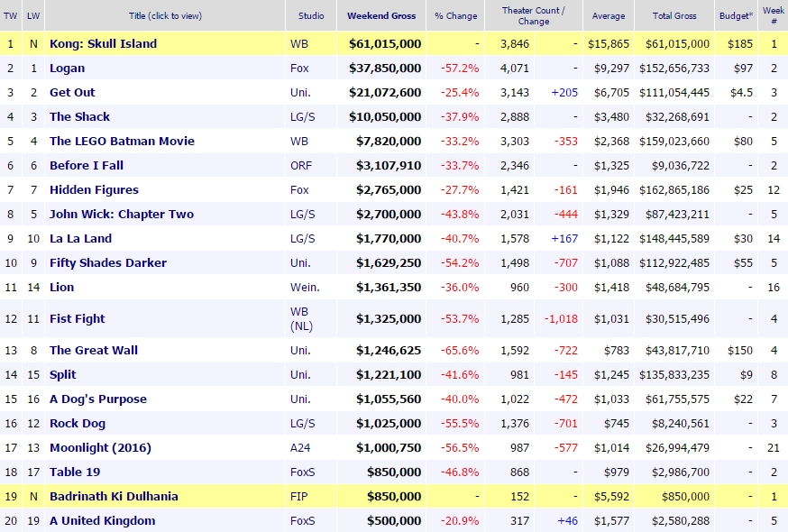Open A24 studio link for Moonlight
Screen dimensions: 788x532
pos(300,447)
